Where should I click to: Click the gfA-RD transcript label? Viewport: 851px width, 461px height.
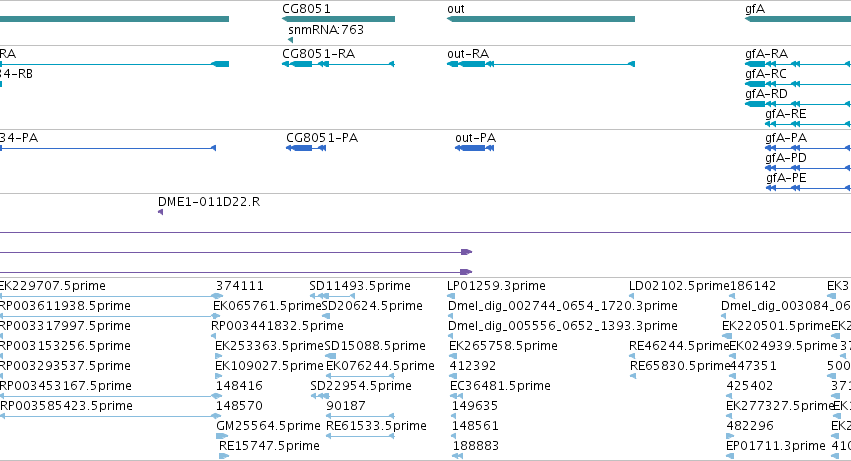tap(766, 94)
